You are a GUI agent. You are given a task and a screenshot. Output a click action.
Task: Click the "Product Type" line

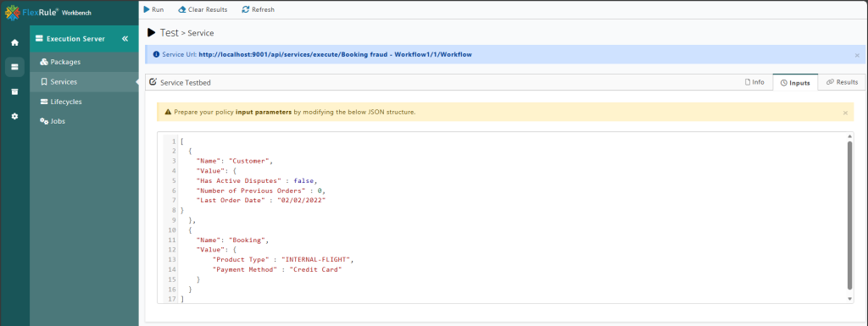(283, 260)
